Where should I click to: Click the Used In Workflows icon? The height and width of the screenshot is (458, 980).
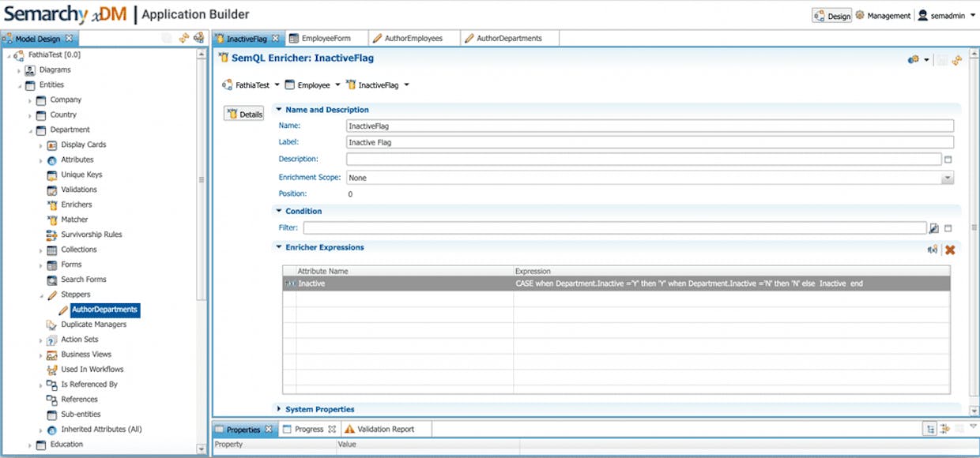point(52,370)
